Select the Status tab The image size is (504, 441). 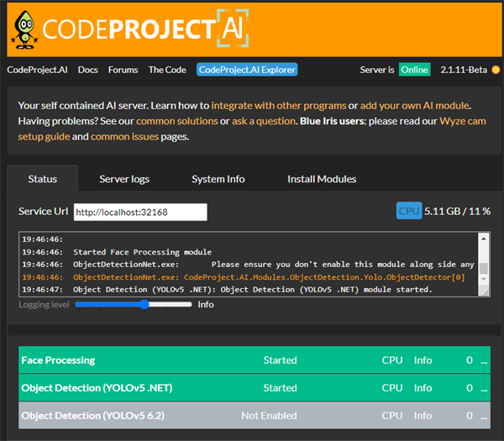(x=43, y=179)
